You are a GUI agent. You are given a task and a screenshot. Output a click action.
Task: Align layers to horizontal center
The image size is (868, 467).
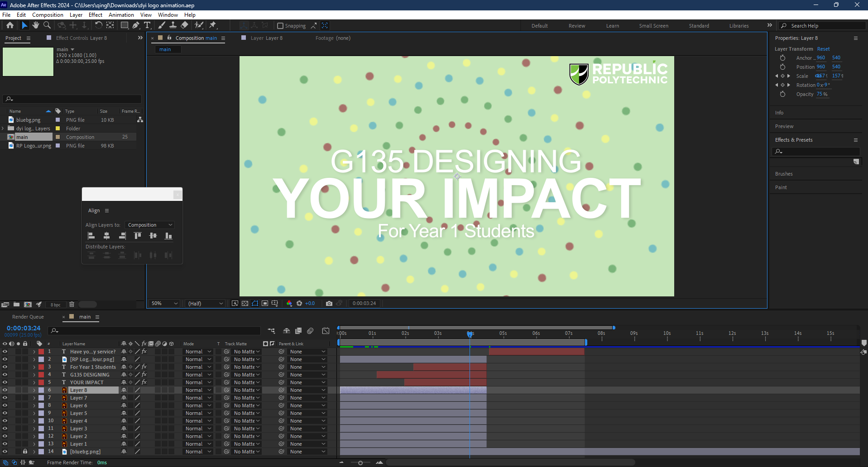(107, 236)
